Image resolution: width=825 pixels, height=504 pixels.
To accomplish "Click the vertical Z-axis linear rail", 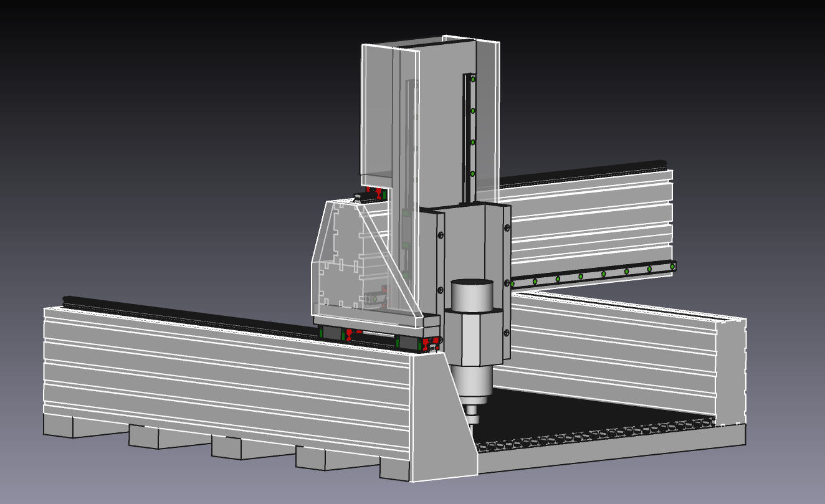I will [467, 137].
